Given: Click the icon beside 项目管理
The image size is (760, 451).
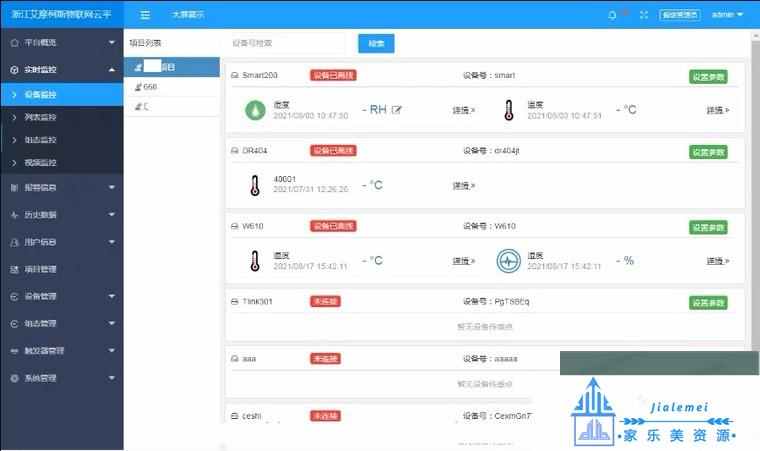Looking at the screenshot, I should coord(15,269).
